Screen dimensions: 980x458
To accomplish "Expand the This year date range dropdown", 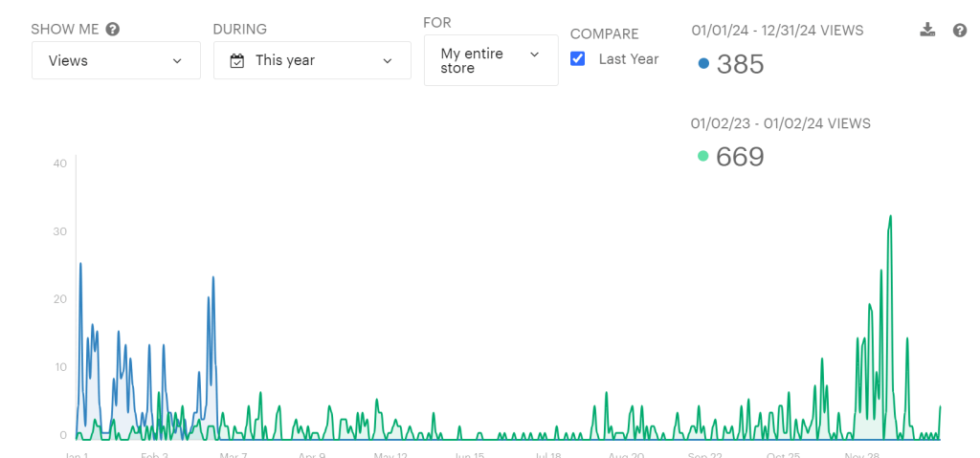I will [312, 61].
